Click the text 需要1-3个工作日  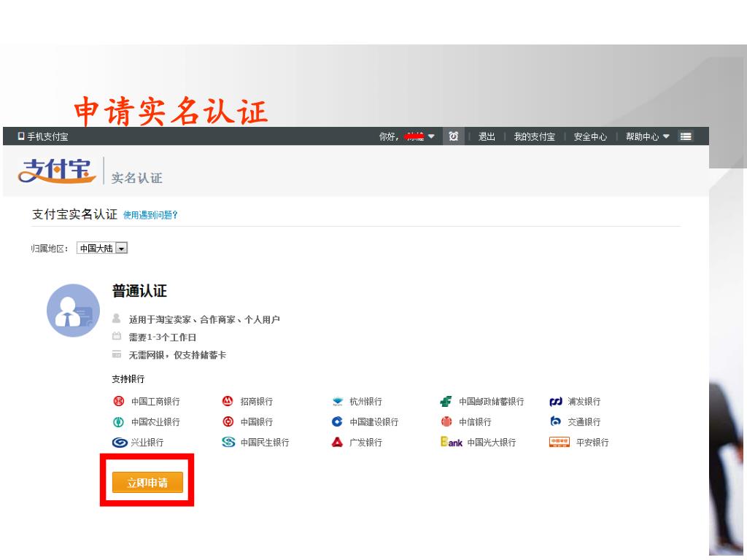click(163, 337)
